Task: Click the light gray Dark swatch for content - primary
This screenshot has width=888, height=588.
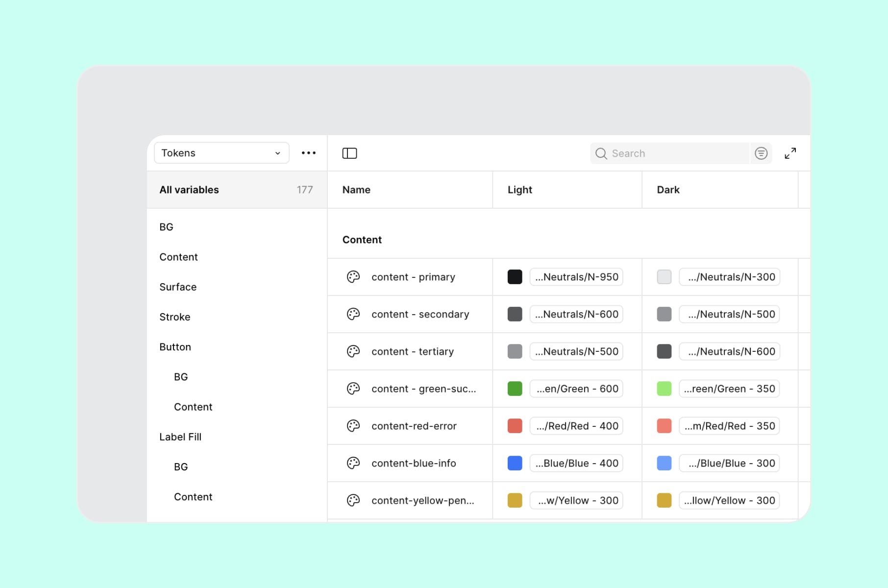Action: [x=664, y=277]
